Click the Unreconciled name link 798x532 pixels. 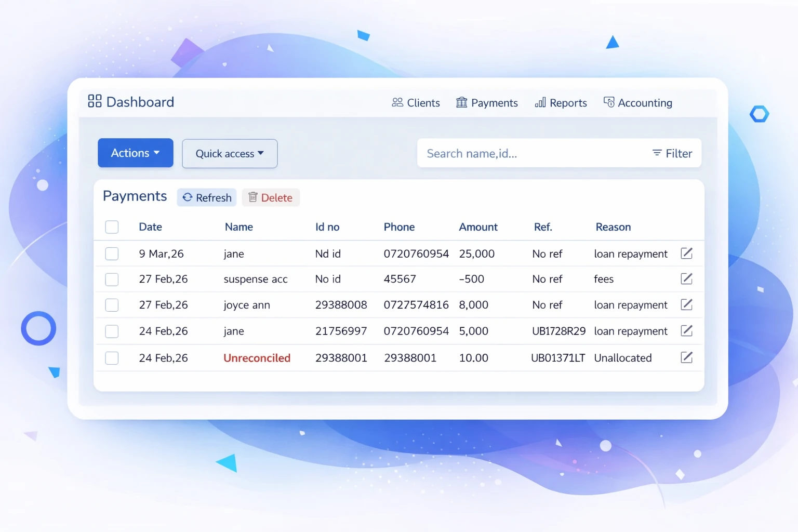[x=257, y=358]
